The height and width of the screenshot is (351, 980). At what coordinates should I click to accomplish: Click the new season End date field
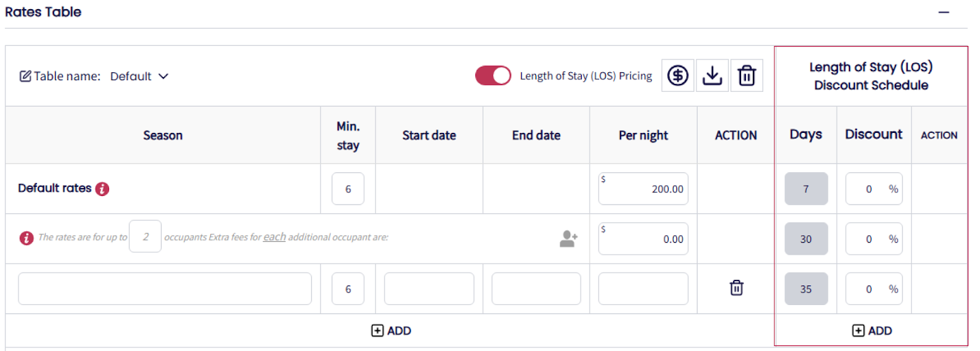click(536, 289)
